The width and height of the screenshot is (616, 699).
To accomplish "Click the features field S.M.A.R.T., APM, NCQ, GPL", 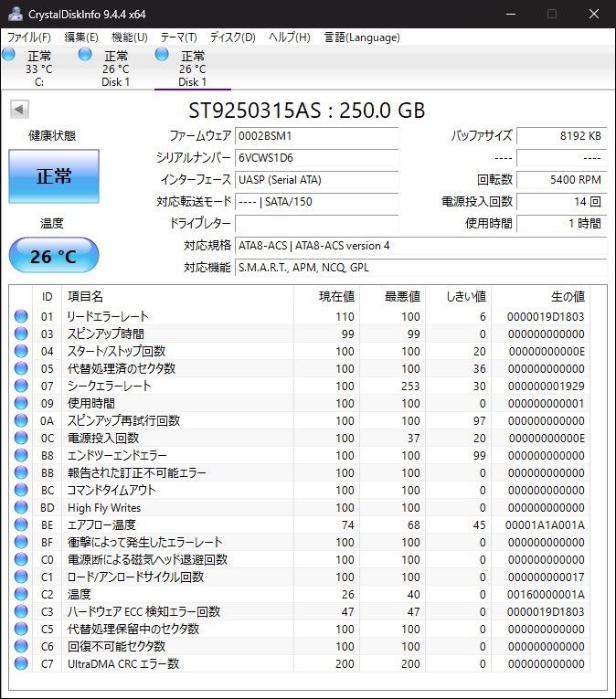I will click(420, 268).
